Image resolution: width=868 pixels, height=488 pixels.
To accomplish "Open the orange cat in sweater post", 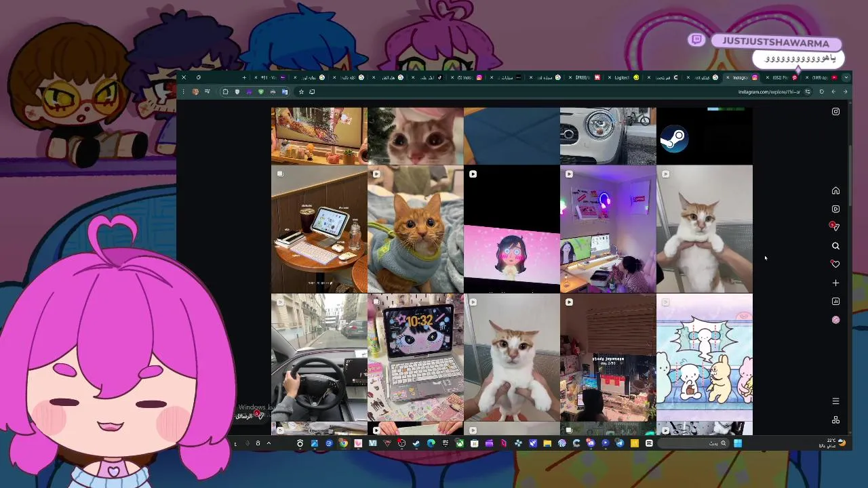I will [415, 229].
